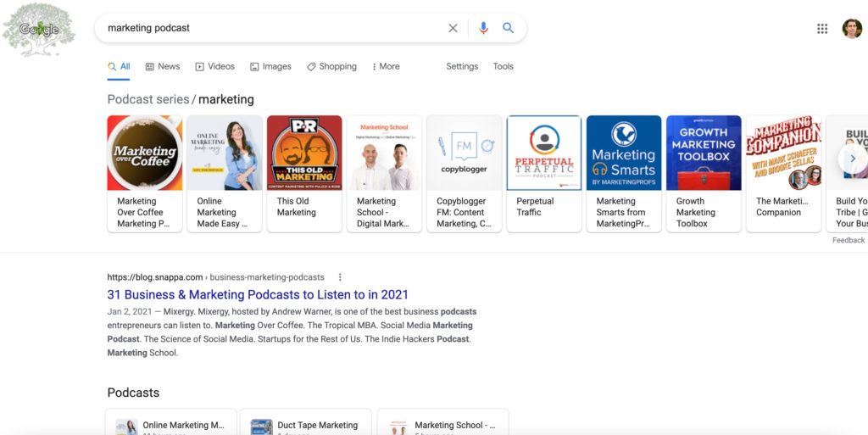Switch to the News tab
Screen dimensions: 868x435
[x=163, y=66]
